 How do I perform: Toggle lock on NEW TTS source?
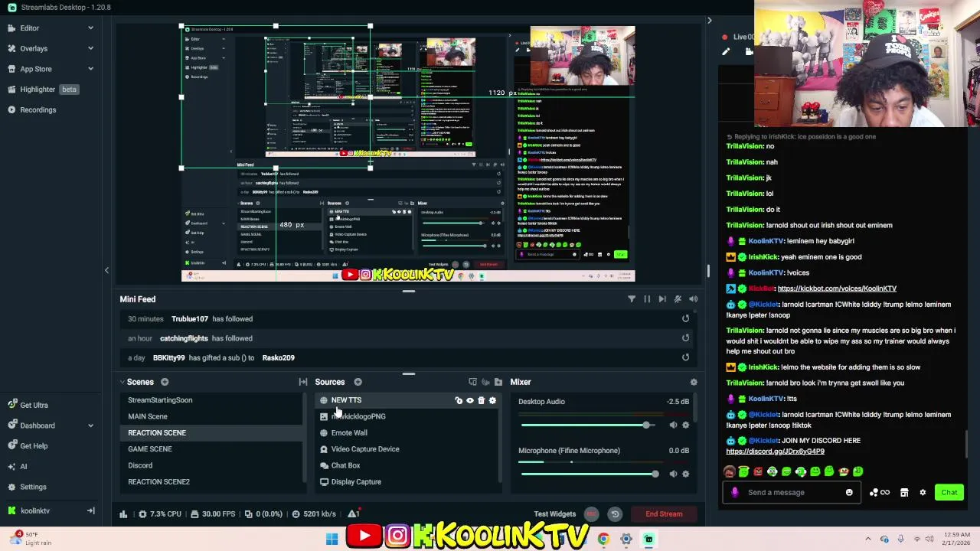[459, 400]
